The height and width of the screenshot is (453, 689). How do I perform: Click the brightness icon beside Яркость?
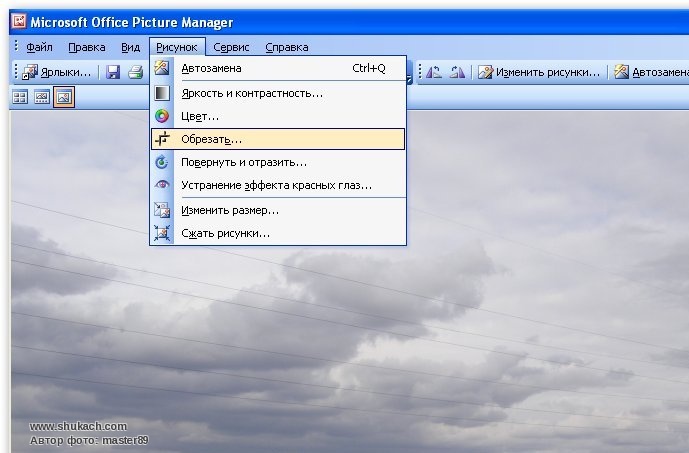162,93
